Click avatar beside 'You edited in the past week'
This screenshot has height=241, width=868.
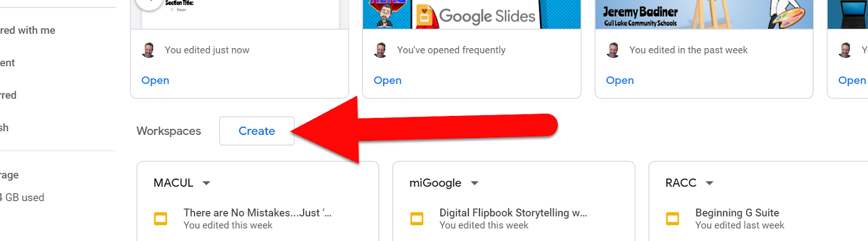(x=613, y=50)
